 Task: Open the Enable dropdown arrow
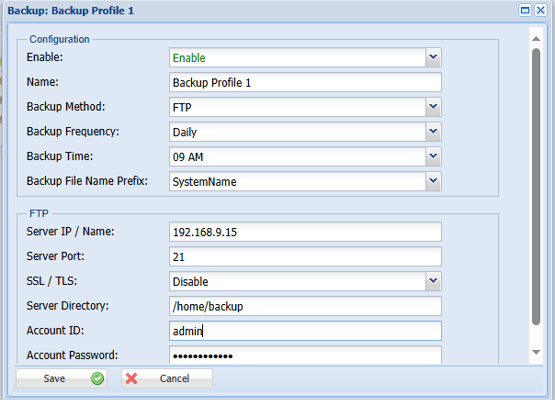[433, 57]
